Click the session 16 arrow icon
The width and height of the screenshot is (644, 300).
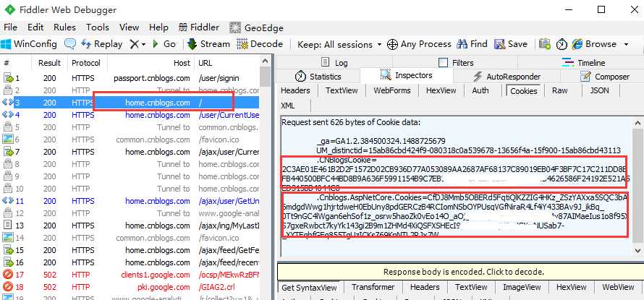[8, 262]
